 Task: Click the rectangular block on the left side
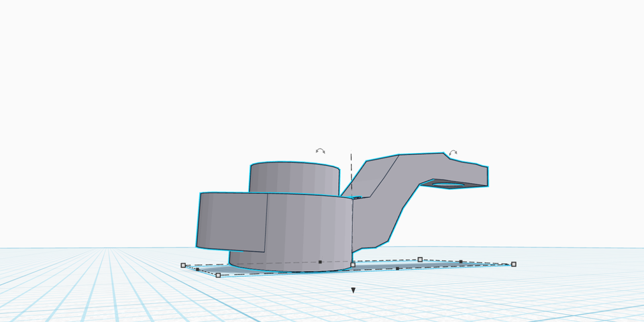click(x=231, y=220)
